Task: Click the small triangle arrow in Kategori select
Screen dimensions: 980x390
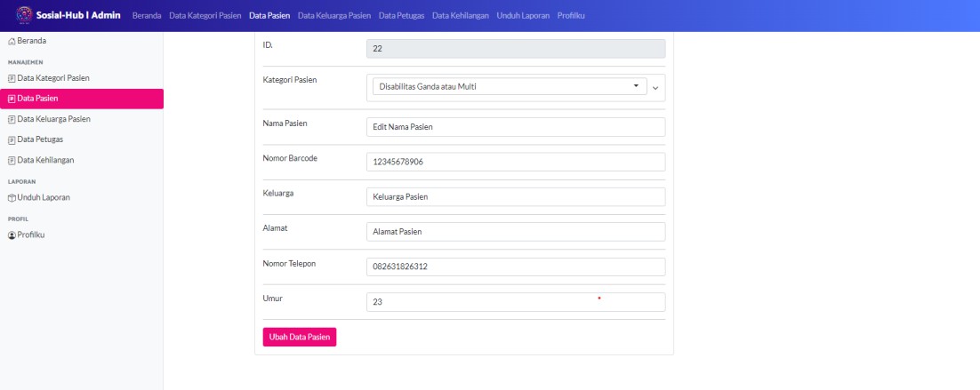Action: coord(636,86)
